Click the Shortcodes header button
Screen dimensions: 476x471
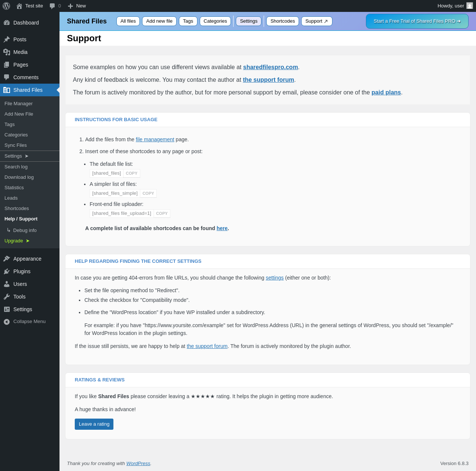click(x=283, y=21)
